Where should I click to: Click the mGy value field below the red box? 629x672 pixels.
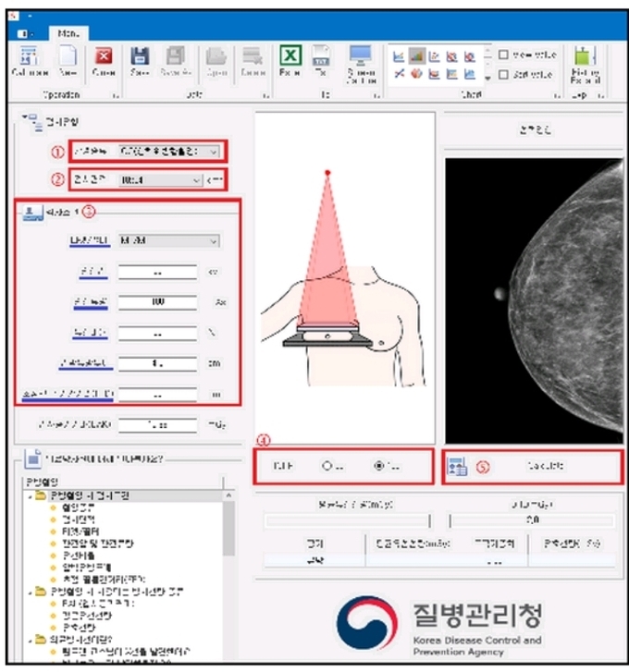158,424
